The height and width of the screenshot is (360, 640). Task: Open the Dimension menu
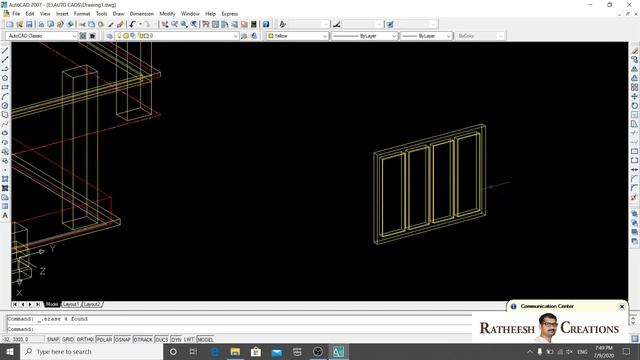click(x=142, y=14)
